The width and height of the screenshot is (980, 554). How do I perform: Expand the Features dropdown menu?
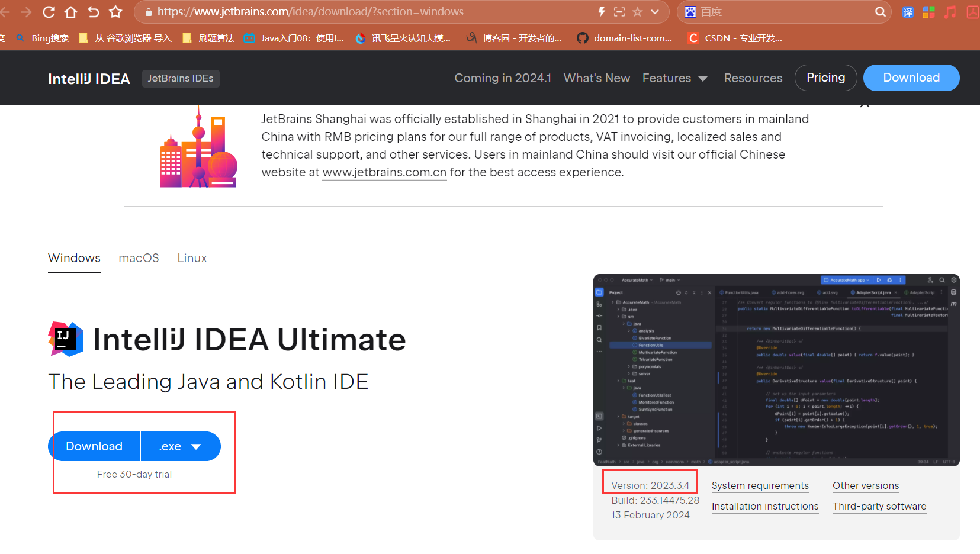pyautogui.click(x=675, y=78)
